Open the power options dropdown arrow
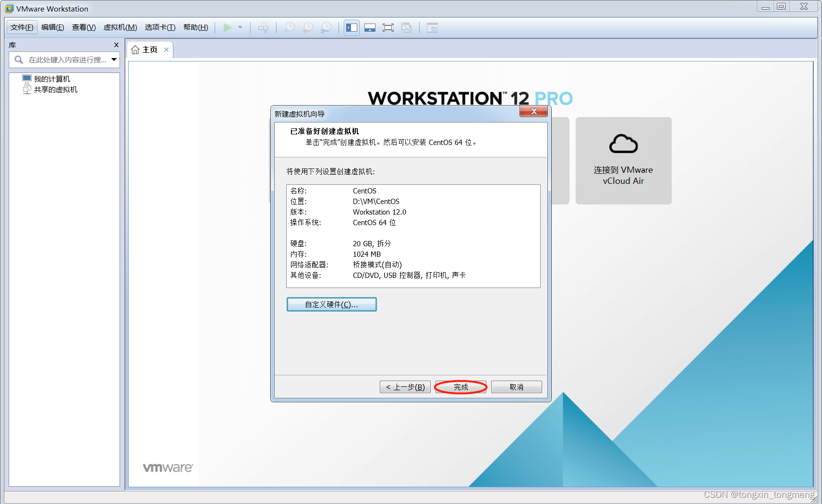This screenshot has height=504, width=822. [x=240, y=28]
